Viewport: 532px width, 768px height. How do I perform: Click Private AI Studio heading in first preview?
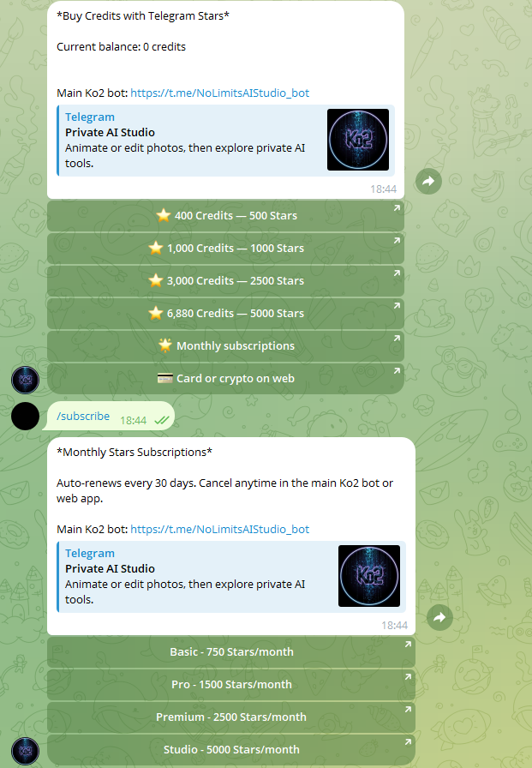click(x=111, y=132)
